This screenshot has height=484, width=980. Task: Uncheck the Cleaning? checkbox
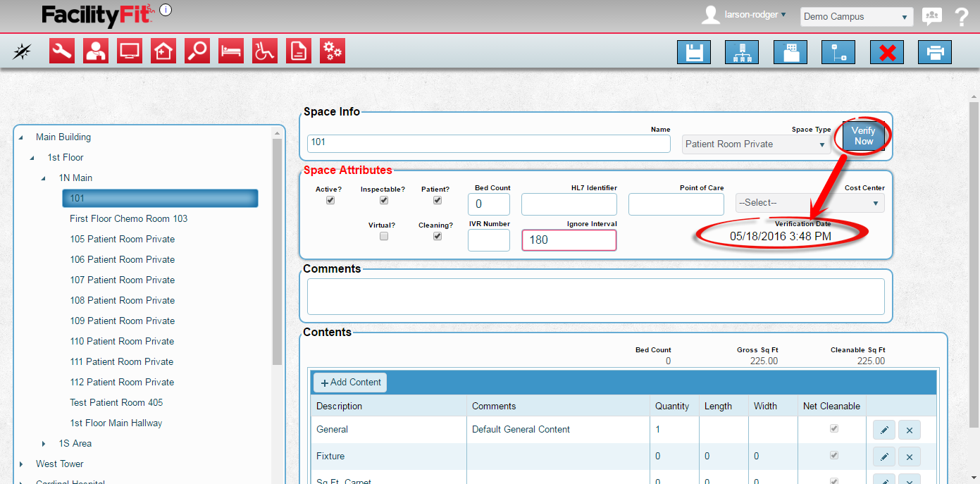pyautogui.click(x=438, y=237)
